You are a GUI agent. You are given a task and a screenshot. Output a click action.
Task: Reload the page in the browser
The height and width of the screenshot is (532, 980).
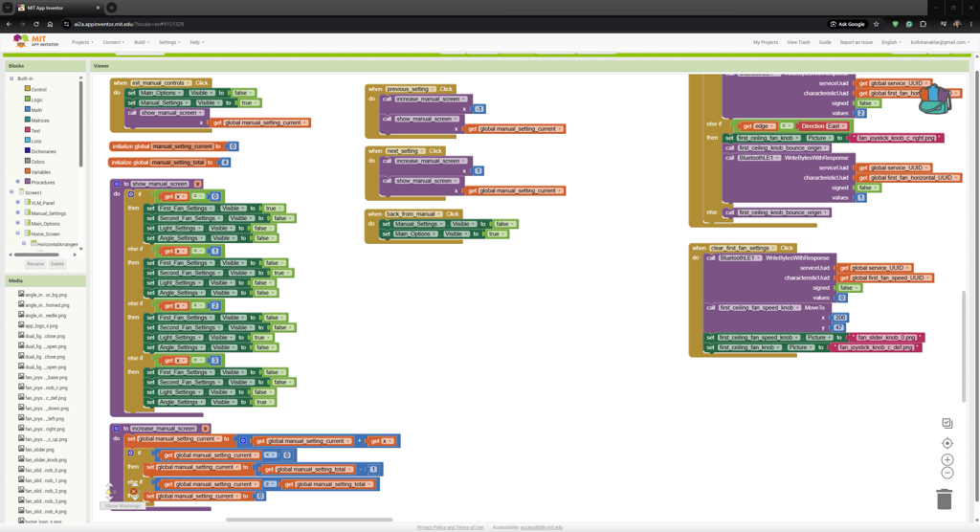[x=36, y=24]
